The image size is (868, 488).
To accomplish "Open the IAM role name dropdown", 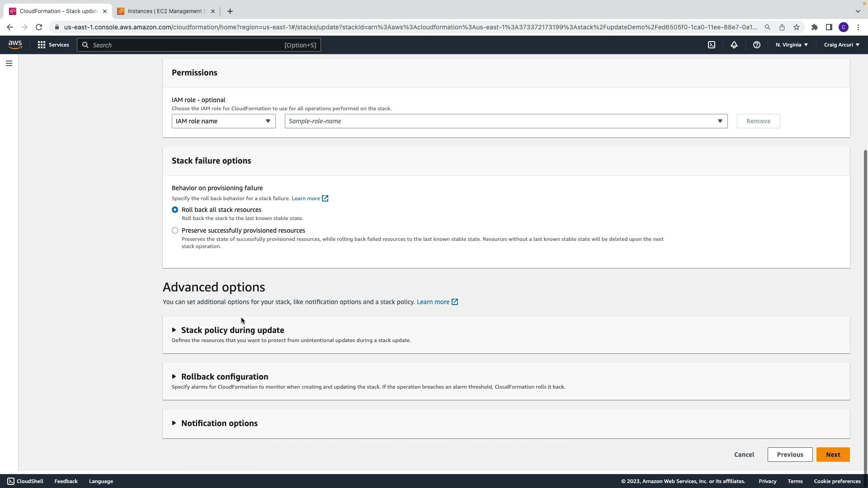I will coord(223,121).
